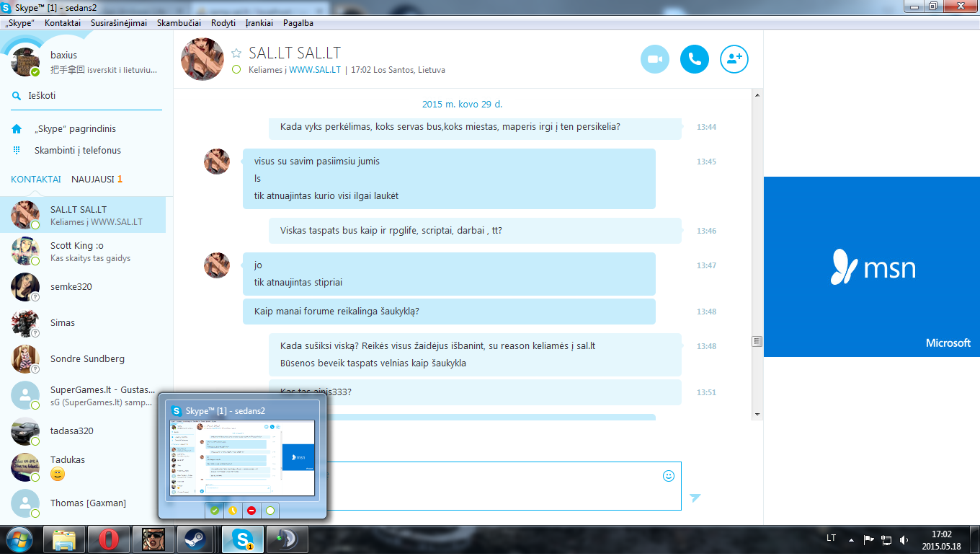Click the search magnifier icon
This screenshot has width=980, height=556.
17,96
